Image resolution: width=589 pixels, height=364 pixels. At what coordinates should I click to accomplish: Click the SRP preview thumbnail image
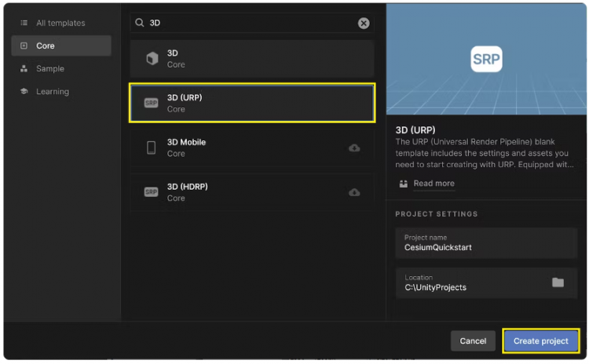point(486,59)
